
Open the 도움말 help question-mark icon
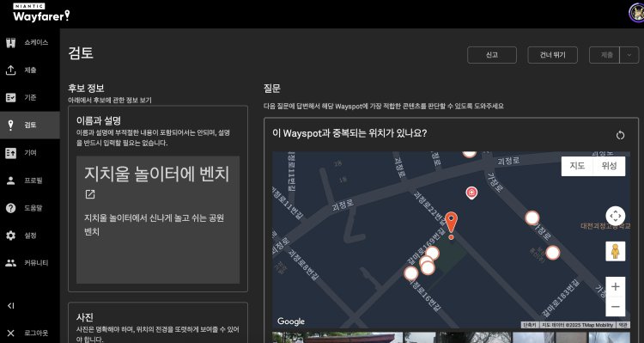[10, 208]
